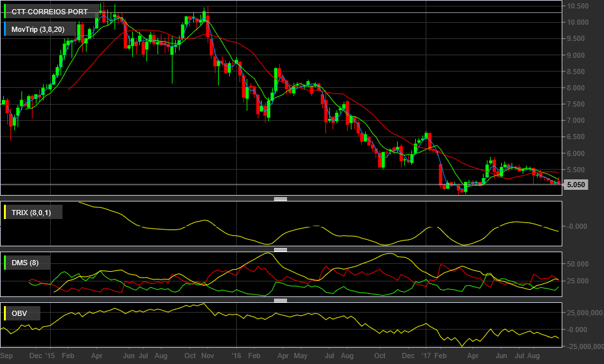The width and height of the screenshot is (604, 364).
Task: Click the divider handle above the TRIX panel
Action: pos(281,199)
